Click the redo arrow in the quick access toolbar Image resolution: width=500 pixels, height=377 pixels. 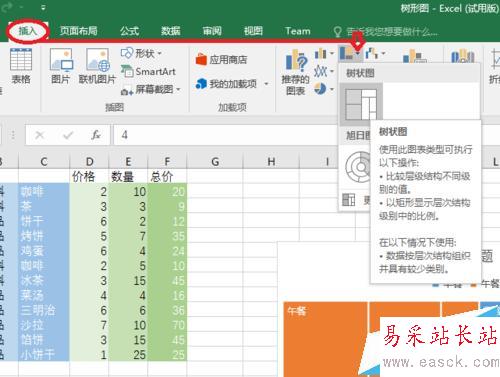tap(7, 7)
